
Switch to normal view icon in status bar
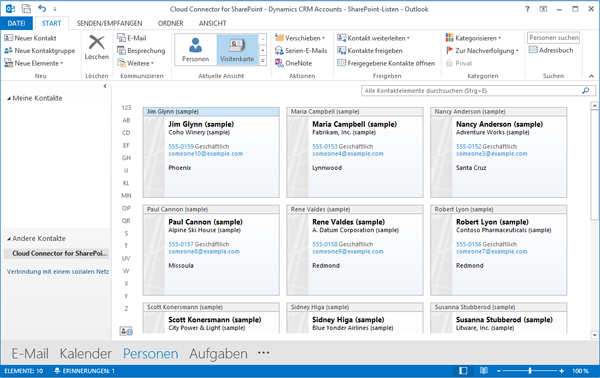pos(463,371)
